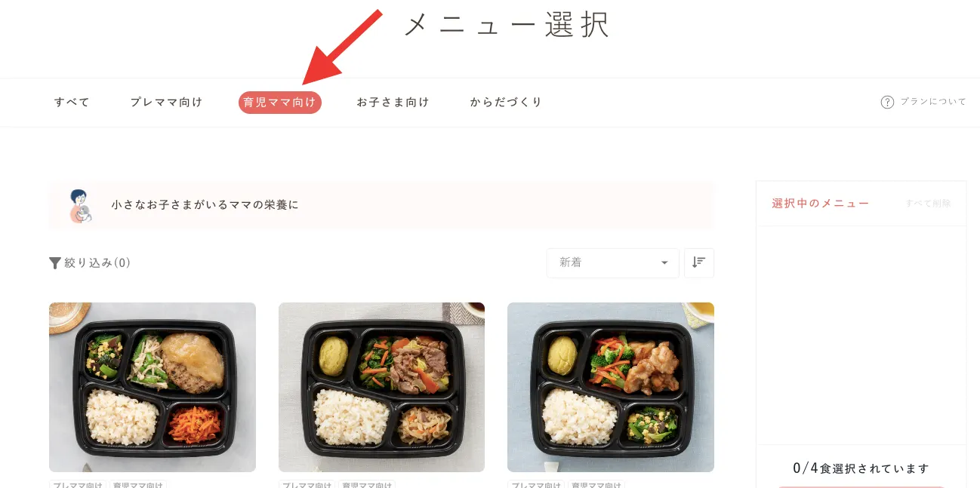The height and width of the screenshot is (488, 980).
Task: Click すべて削除 to clear selections
Action: 928,204
